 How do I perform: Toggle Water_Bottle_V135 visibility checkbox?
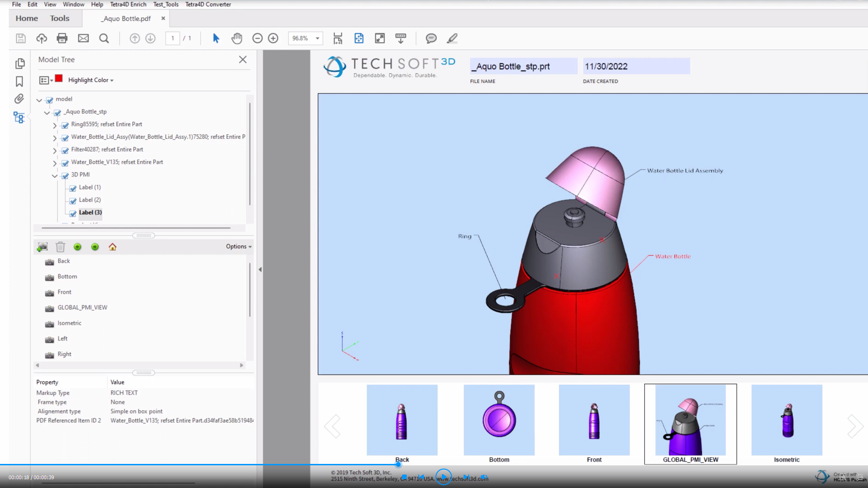(x=65, y=163)
